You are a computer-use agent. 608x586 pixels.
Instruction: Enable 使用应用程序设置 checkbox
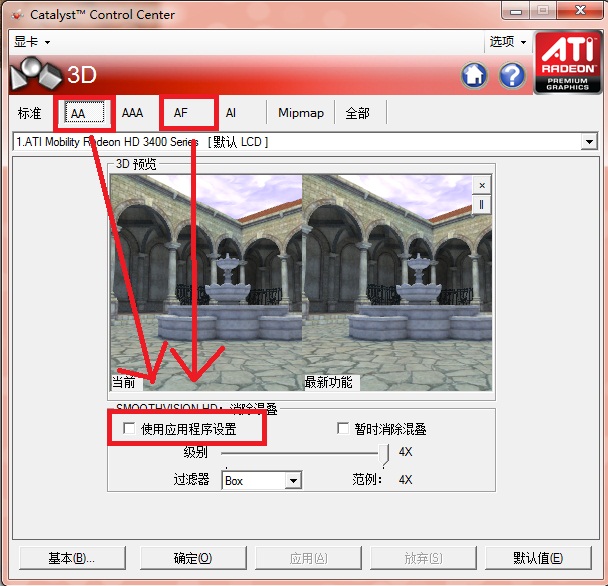point(129,429)
